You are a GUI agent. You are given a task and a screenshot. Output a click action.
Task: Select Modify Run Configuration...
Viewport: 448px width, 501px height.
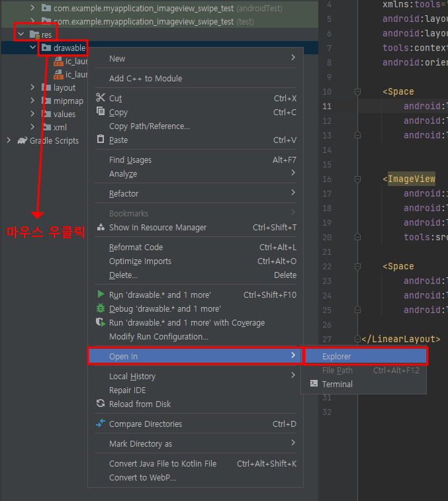196,336
